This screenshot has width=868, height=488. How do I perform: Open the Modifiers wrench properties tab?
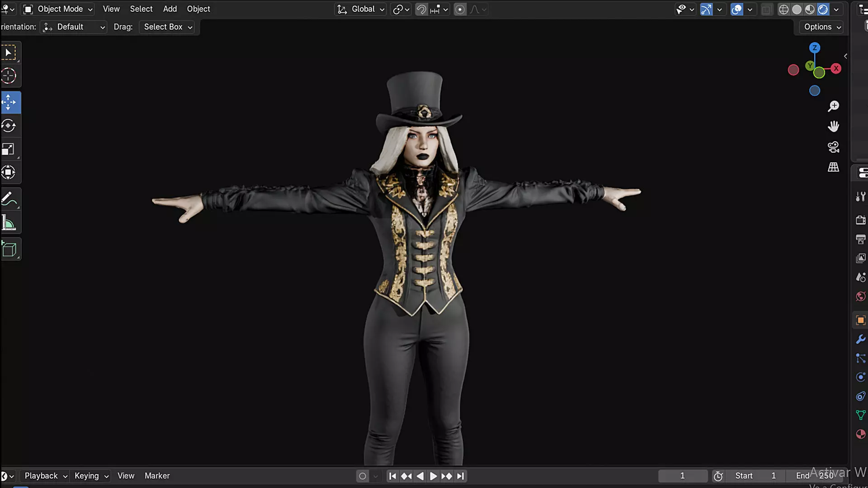860,339
